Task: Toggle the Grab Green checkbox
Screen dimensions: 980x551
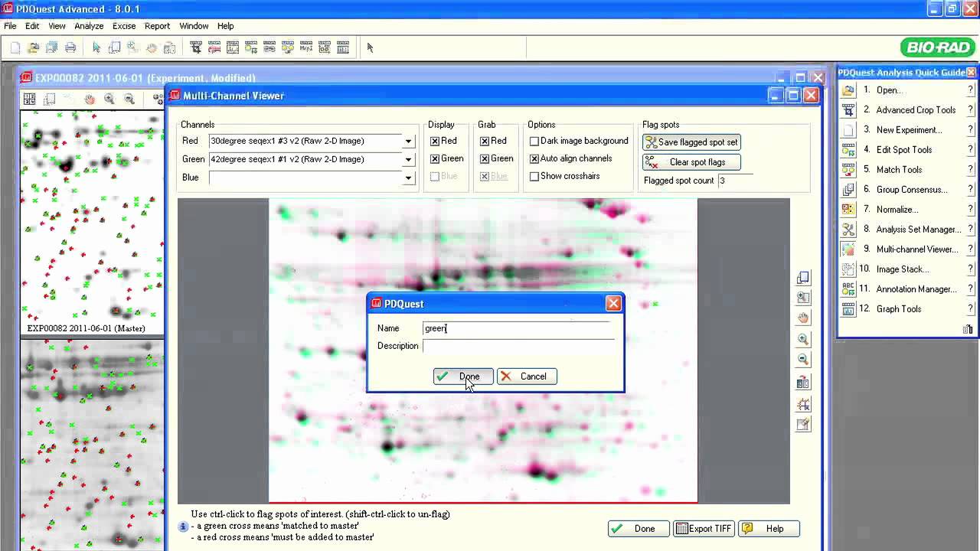Action: (485, 158)
